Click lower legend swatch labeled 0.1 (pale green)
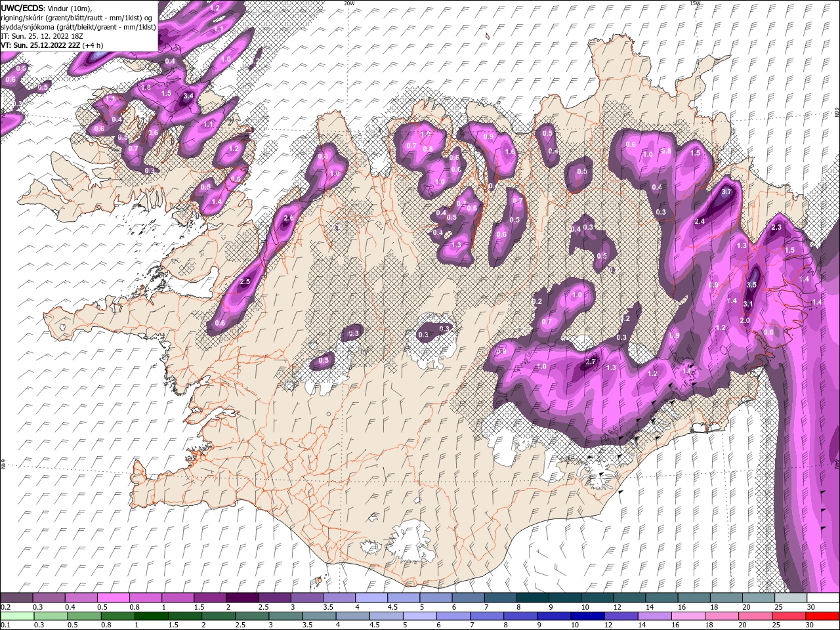This screenshot has height=630, width=840. 16,616
